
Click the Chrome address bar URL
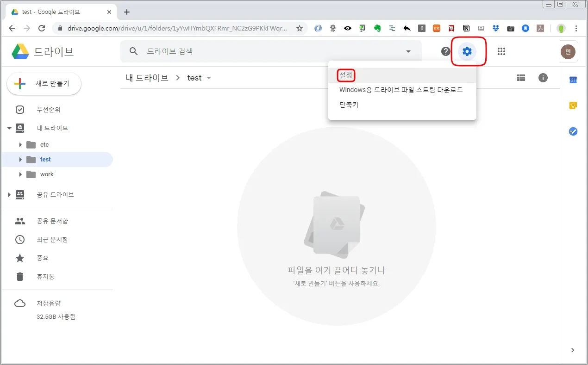point(177,28)
